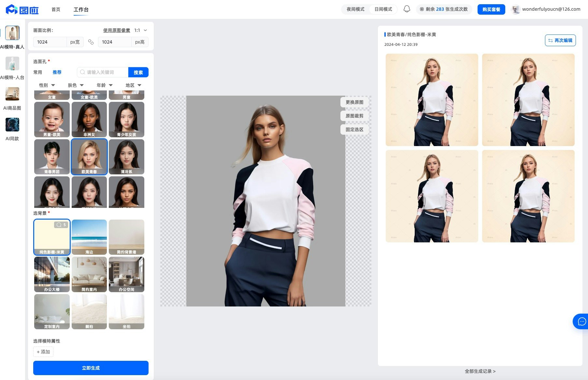Image resolution: width=588 pixels, height=380 pixels.
Task: Click the magnifier badge on 纯色影棚-米黄
Action: [61, 225]
